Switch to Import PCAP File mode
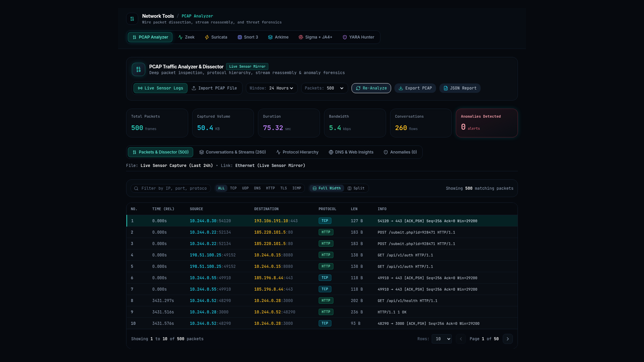 214,88
